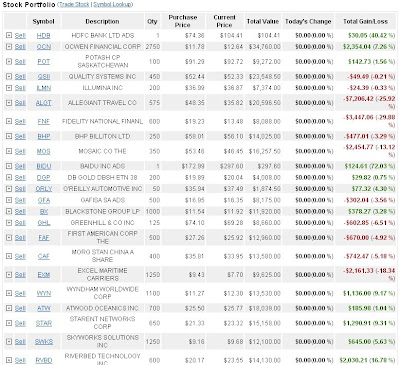Expand the MOS row plus box
This screenshot has height=365, width=400.
tap(9, 151)
